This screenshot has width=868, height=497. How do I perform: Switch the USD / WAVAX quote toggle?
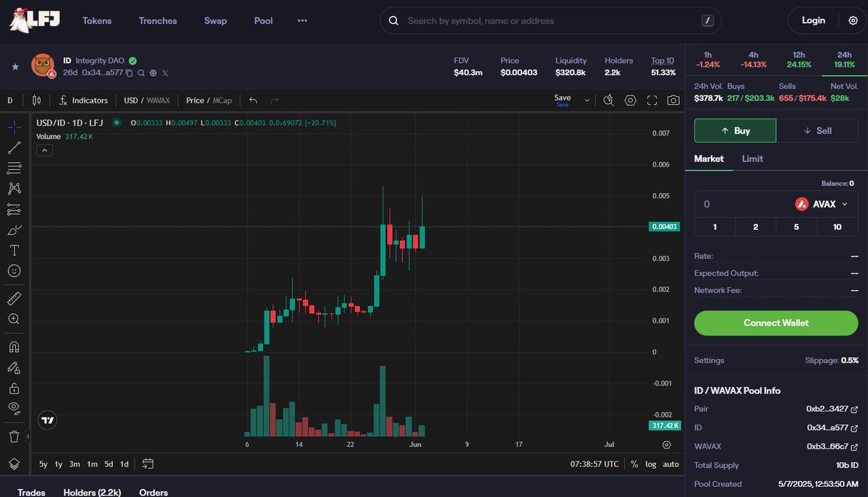[148, 101]
